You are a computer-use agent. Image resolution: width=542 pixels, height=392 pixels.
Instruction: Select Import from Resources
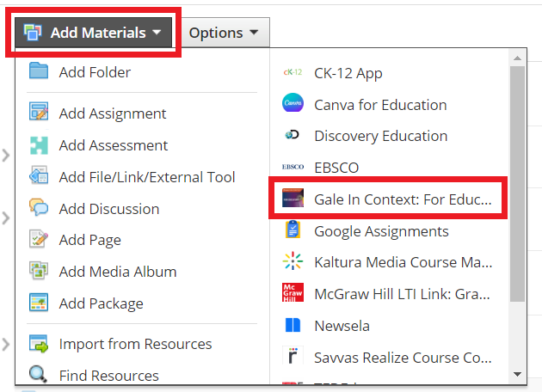point(135,344)
